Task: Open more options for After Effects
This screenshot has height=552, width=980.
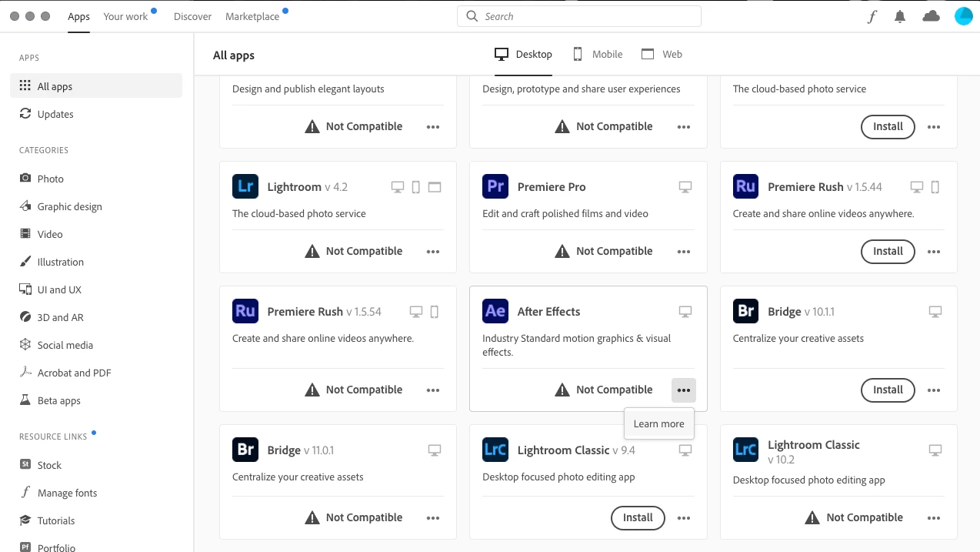Action: point(684,390)
